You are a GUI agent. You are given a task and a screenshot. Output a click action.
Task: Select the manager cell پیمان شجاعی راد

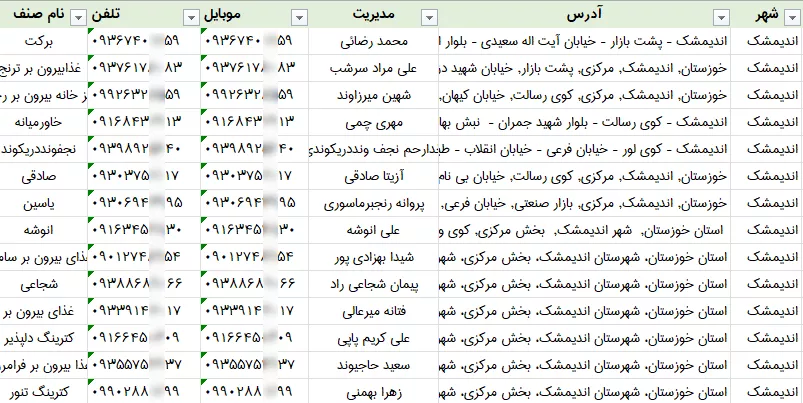coord(374,284)
